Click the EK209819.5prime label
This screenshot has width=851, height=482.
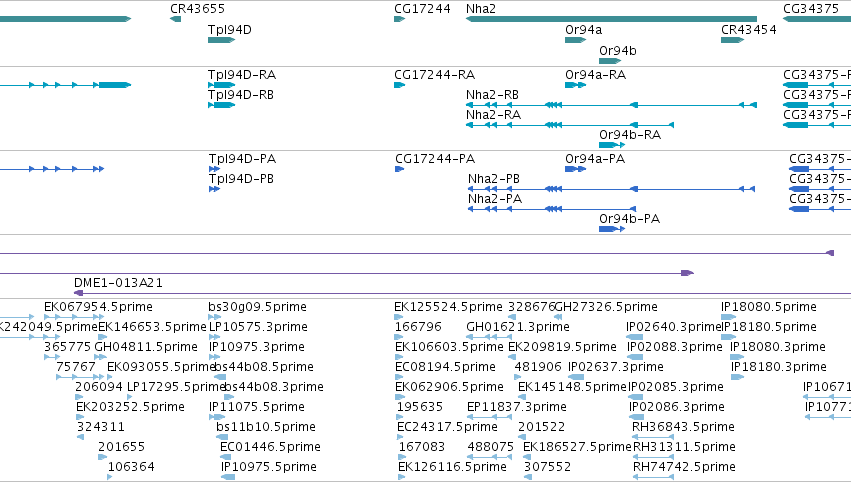(x=562, y=347)
